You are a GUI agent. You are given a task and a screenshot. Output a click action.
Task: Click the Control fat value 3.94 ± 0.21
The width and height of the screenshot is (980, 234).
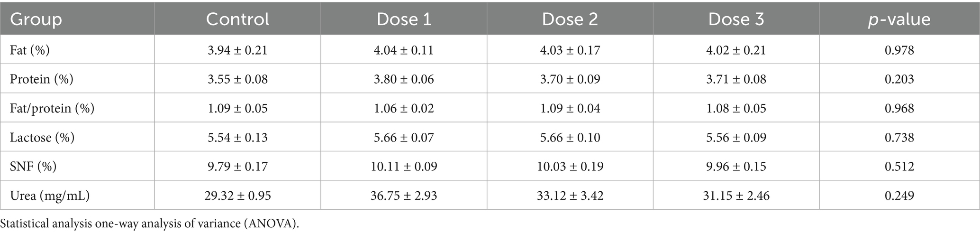(237, 50)
